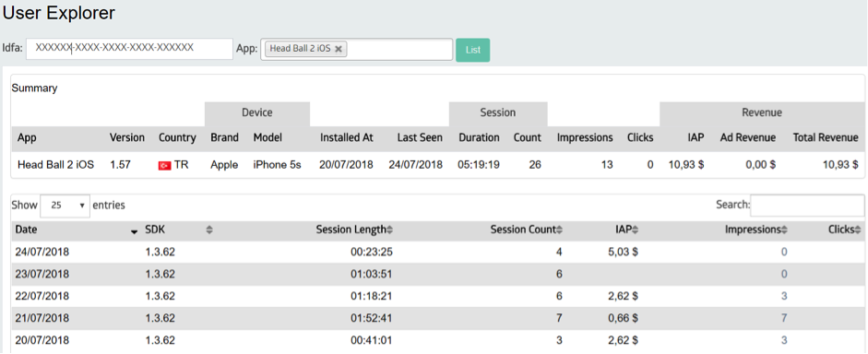The width and height of the screenshot is (868, 354).
Task: Open the impressions link for 22/07/2018
Action: coord(784,296)
